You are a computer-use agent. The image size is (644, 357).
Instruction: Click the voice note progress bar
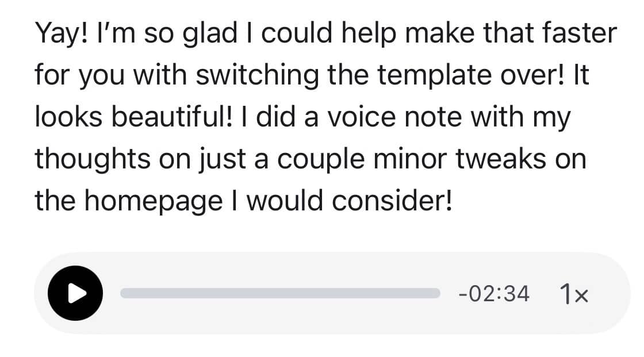click(279, 293)
